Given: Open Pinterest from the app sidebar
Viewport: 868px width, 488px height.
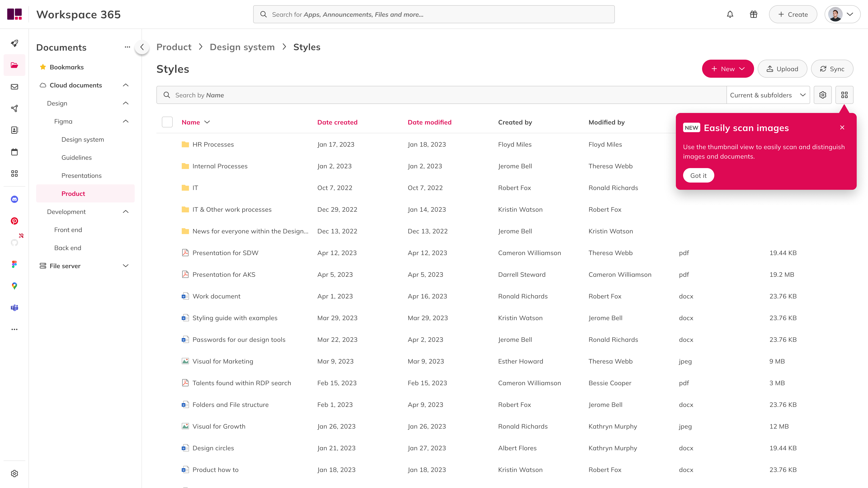Looking at the screenshot, I should pyautogui.click(x=14, y=221).
